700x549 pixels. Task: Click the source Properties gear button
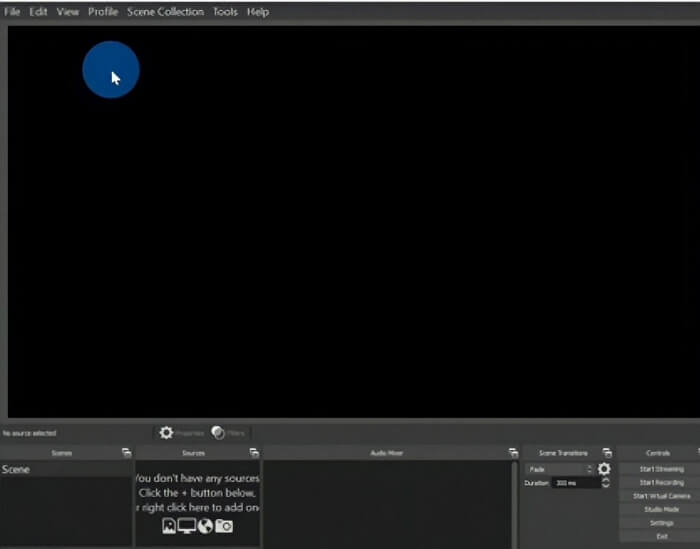pos(182,433)
